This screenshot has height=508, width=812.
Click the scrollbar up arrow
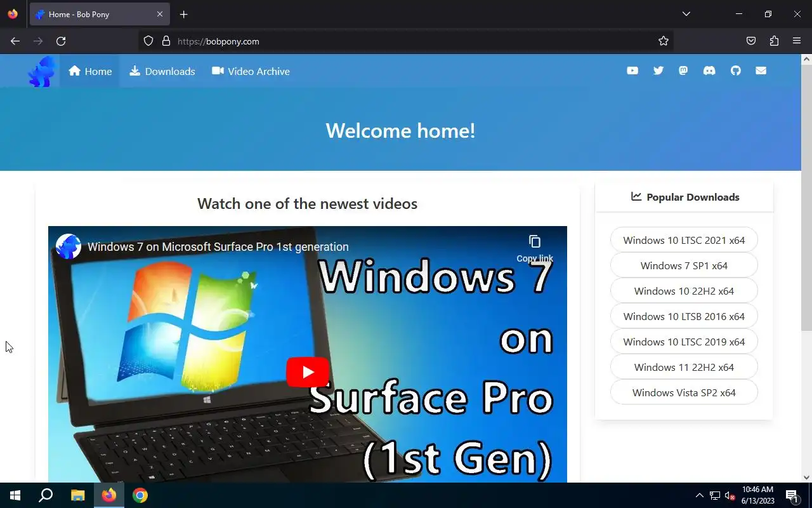[x=806, y=59]
